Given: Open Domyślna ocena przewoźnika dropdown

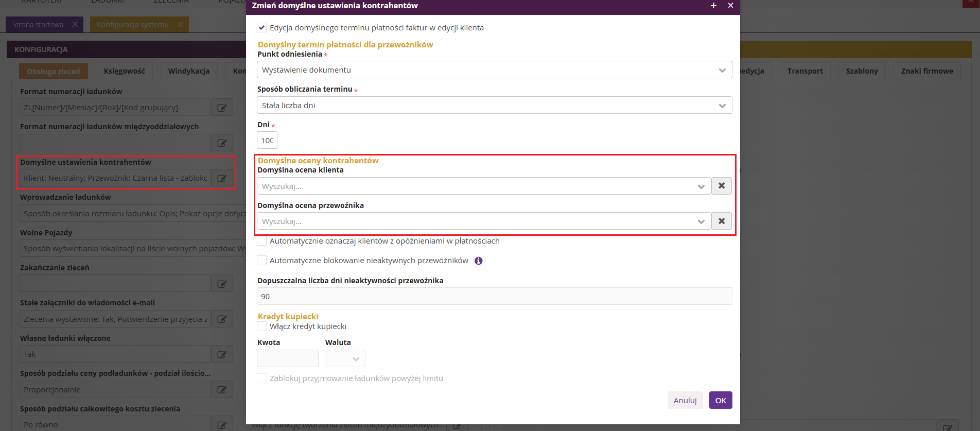Looking at the screenshot, I should [x=484, y=221].
